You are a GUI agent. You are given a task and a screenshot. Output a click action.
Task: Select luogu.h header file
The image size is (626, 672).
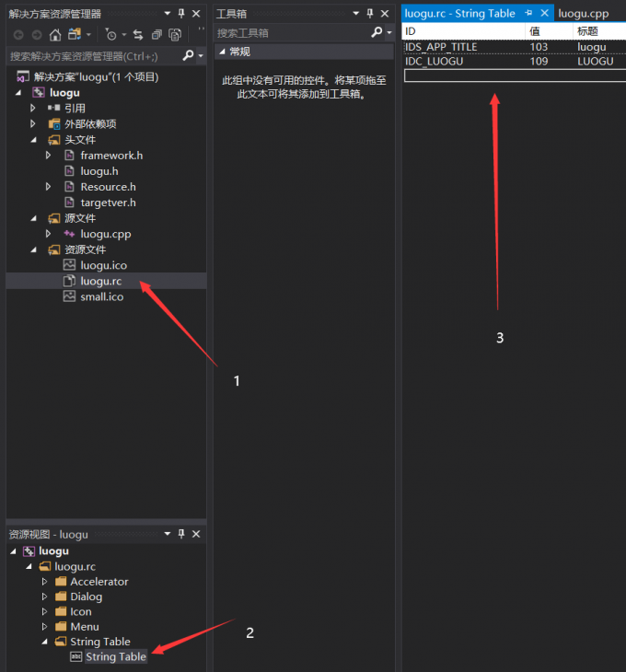click(x=99, y=171)
